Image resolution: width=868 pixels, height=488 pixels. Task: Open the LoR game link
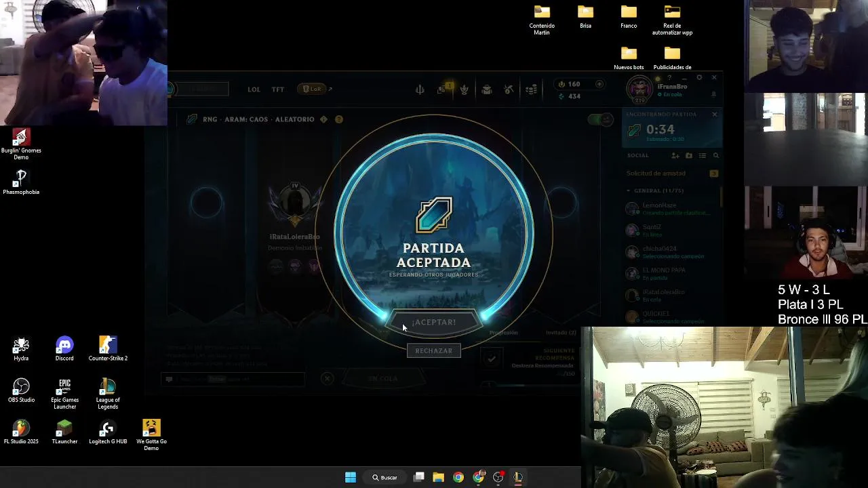point(312,89)
